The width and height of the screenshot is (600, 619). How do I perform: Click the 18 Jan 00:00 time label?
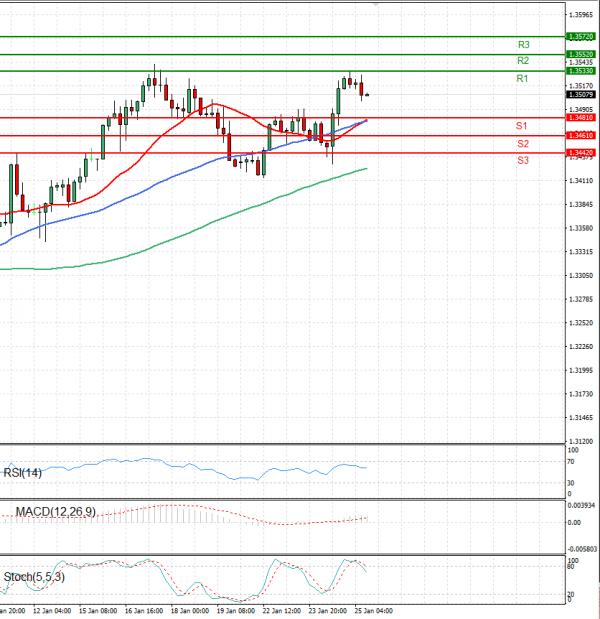190,611
